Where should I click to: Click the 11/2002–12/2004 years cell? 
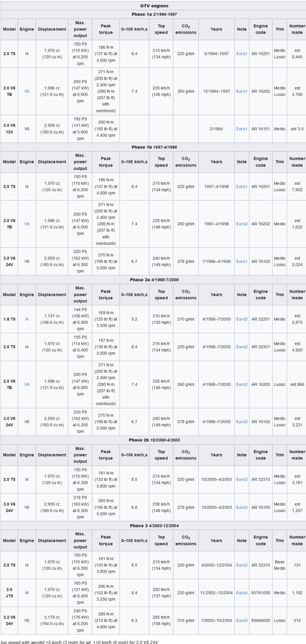[216, 593]
